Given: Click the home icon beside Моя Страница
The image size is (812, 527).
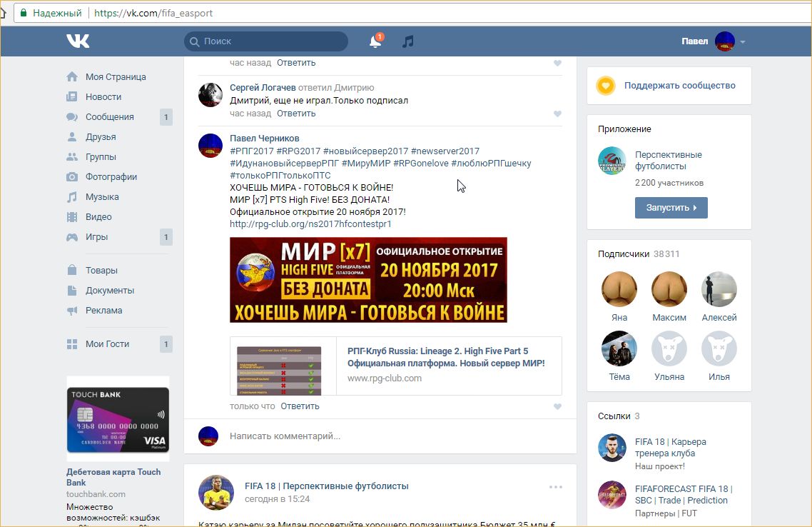Looking at the screenshot, I should tap(72, 76).
